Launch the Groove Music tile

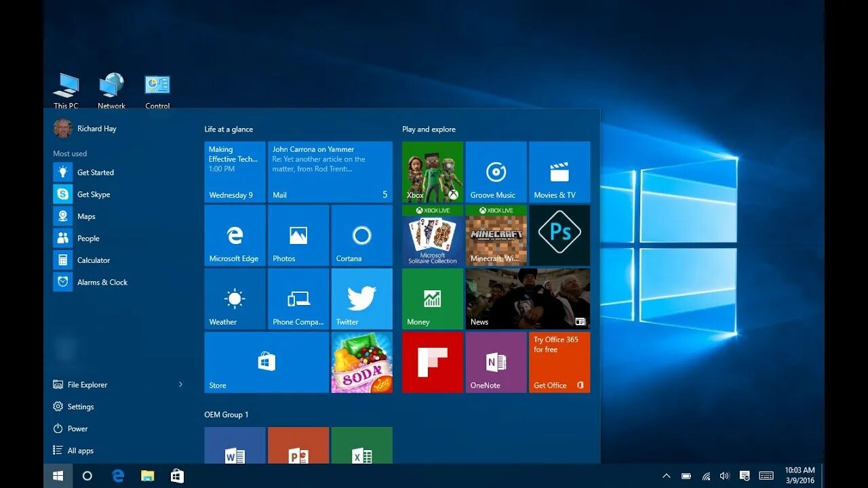pos(496,172)
